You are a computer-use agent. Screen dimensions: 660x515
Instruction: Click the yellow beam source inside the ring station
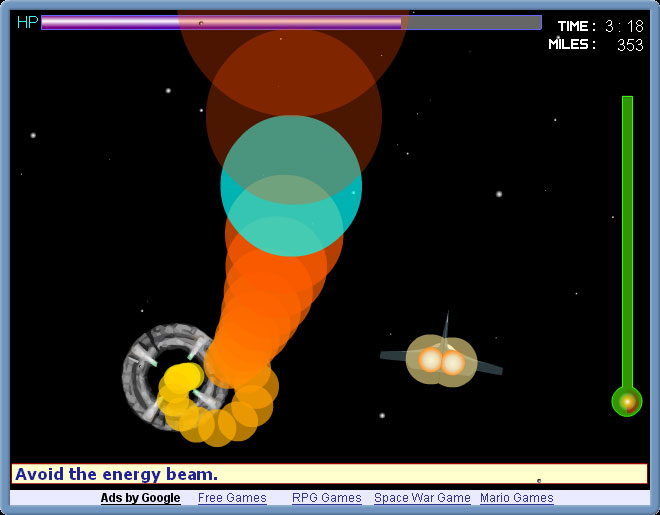coord(183,377)
